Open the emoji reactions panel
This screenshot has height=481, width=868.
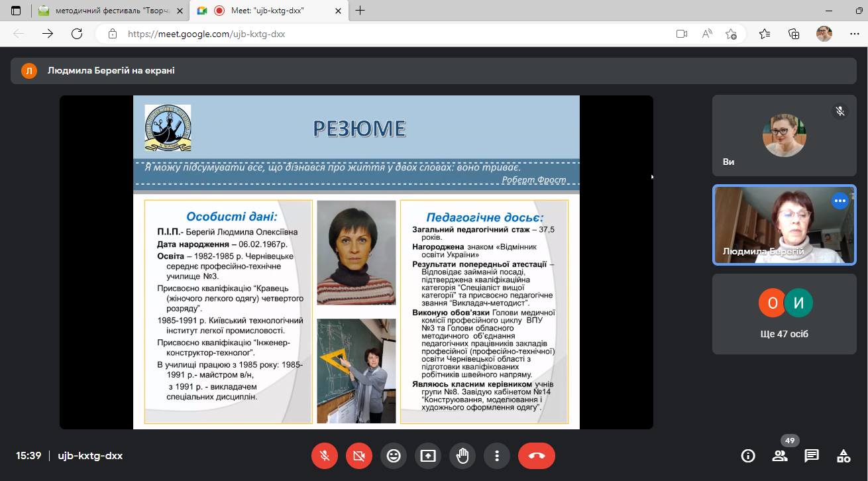(394, 456)
